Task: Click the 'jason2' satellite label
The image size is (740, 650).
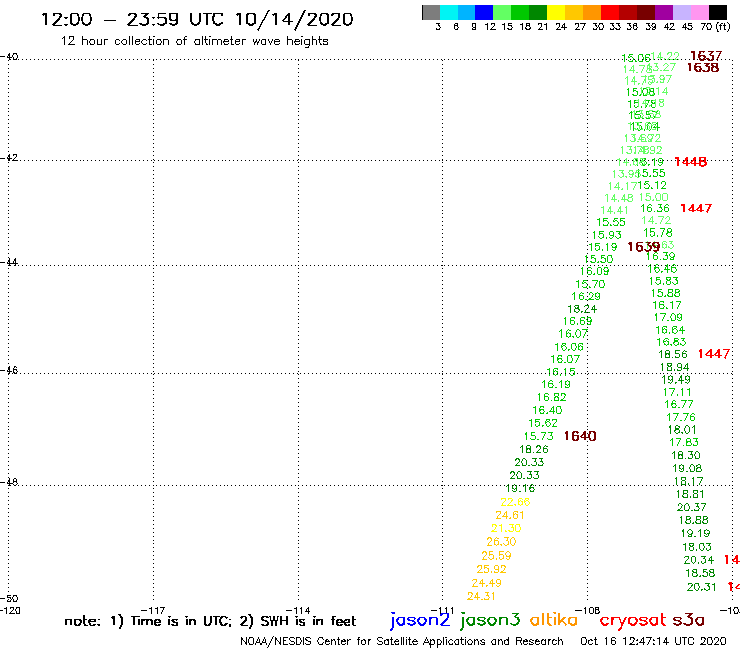Action: pos(420,620)
